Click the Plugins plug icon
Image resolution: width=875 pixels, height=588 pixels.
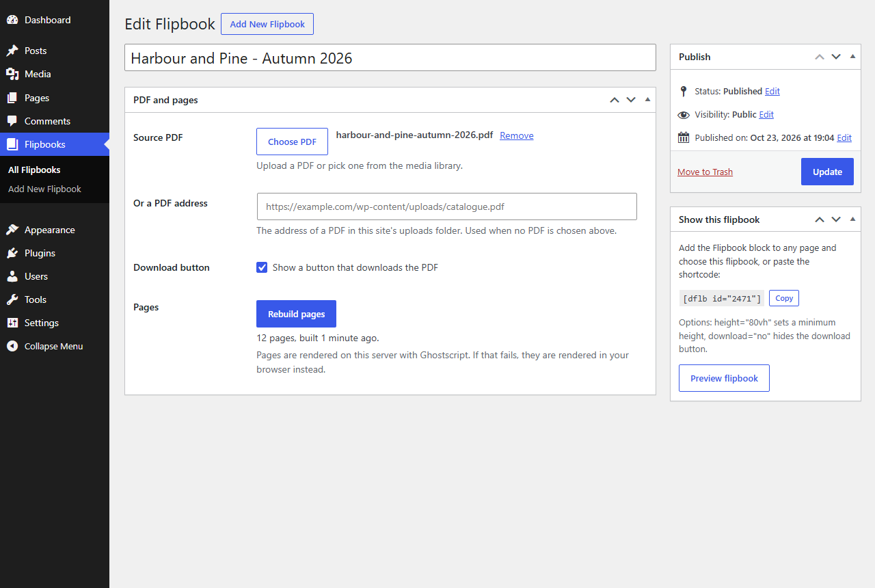coord(12,253)
